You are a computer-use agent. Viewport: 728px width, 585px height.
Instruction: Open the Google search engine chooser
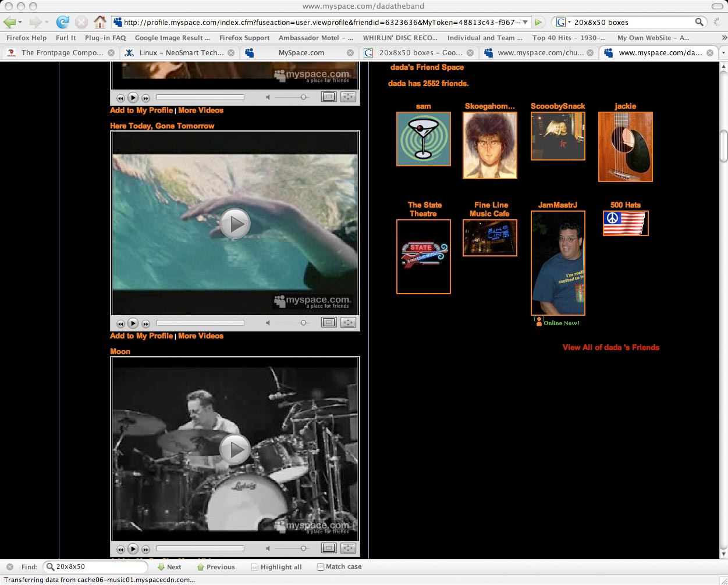tap(563, 22)
